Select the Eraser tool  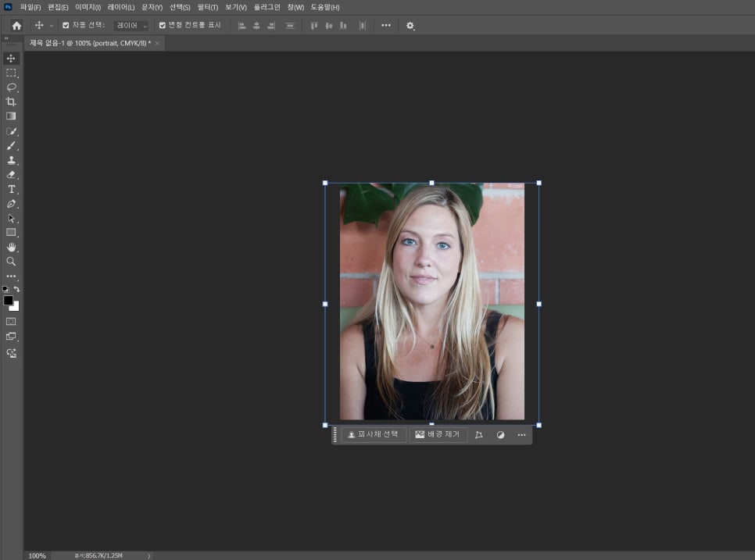pyautogui.click(x=11, y=175)
